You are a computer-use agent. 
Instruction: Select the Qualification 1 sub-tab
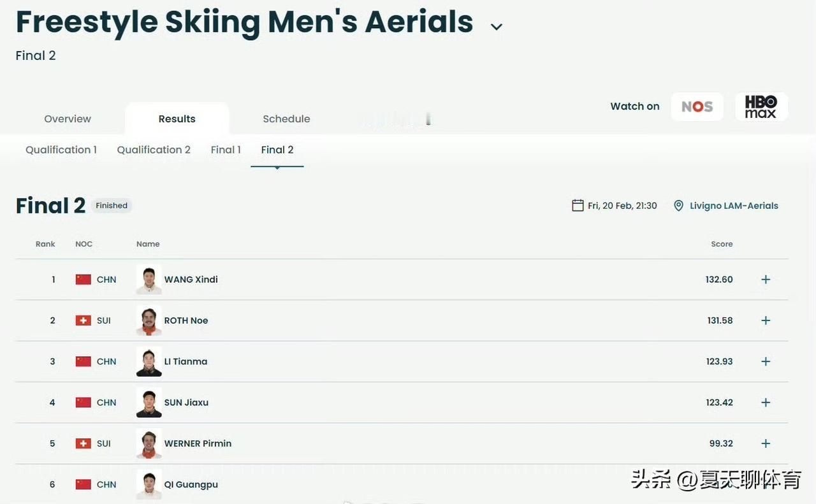tap(61, 150)
